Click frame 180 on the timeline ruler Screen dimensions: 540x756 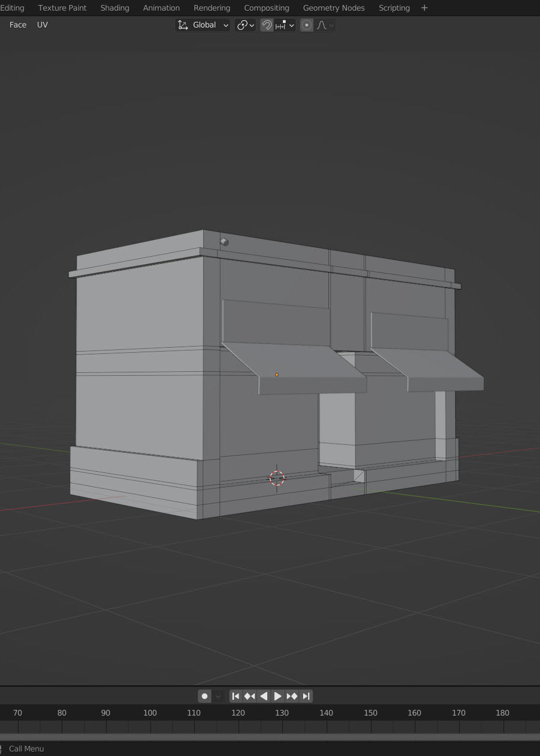click(502, 713)
